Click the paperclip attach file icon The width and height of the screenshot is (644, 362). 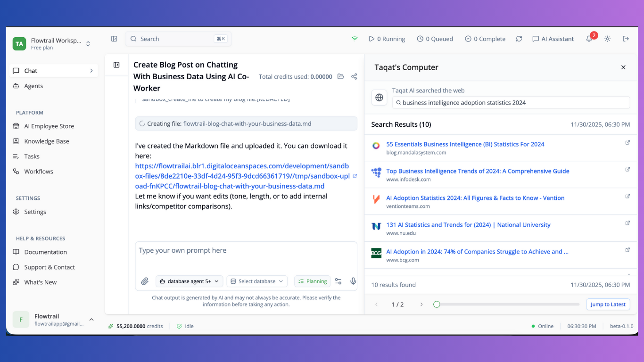(x=145, y=281)
